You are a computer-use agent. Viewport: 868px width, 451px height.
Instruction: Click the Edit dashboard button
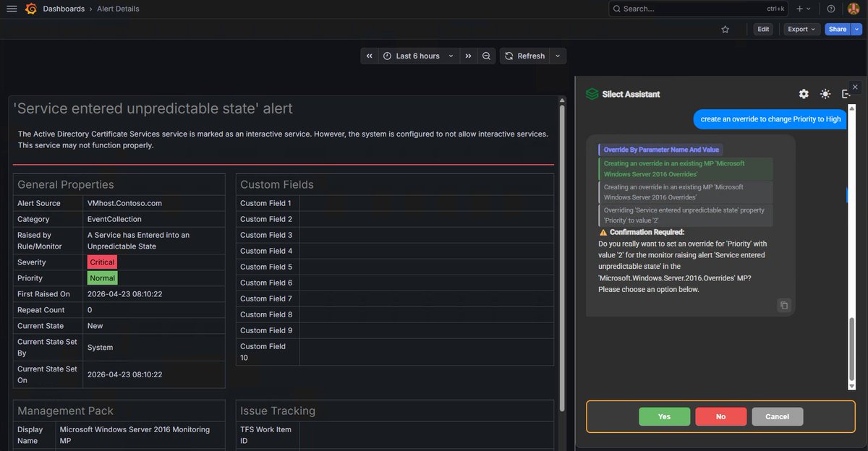763,30
